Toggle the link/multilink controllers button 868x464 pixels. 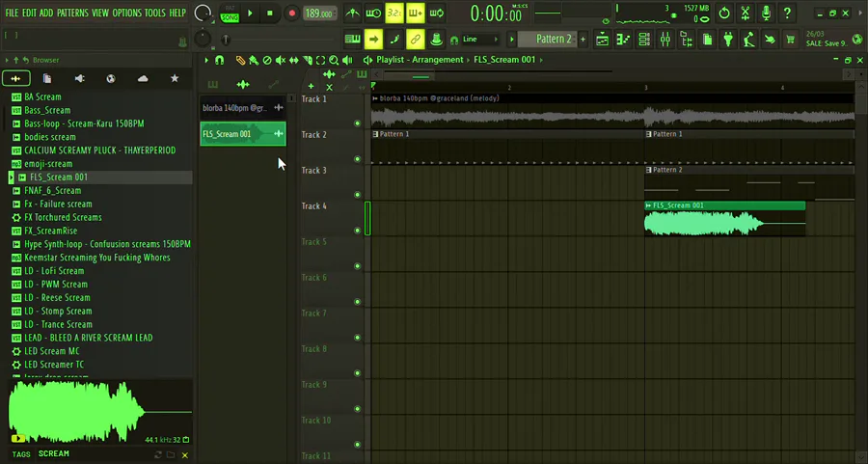point(415,40)
